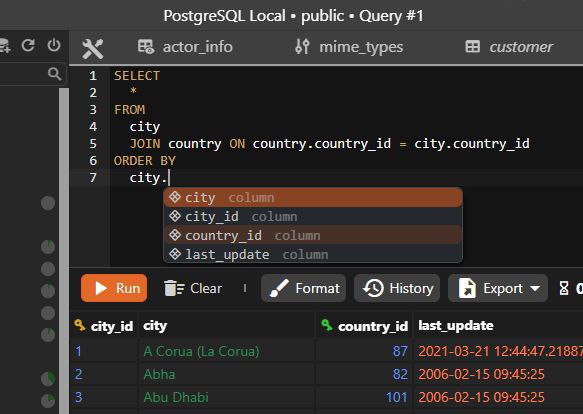Clear the query editor

(193, 288)
